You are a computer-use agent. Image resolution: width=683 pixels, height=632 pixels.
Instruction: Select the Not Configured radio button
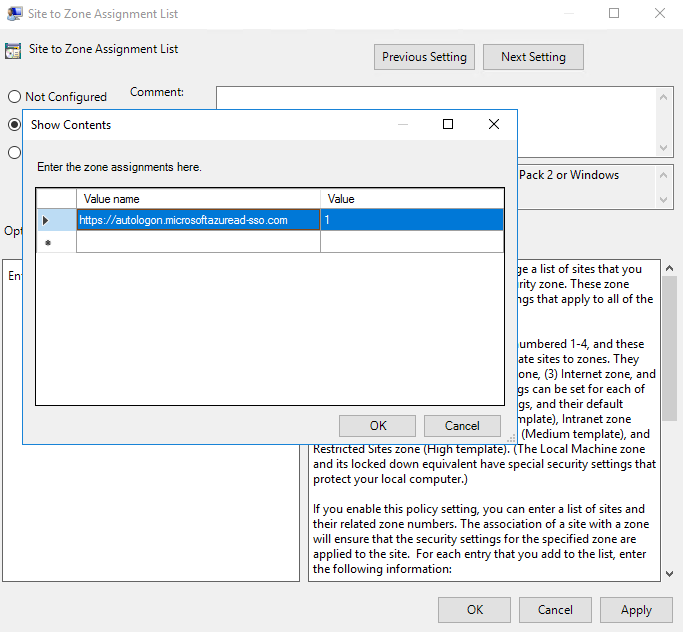(x=14, y=96)
